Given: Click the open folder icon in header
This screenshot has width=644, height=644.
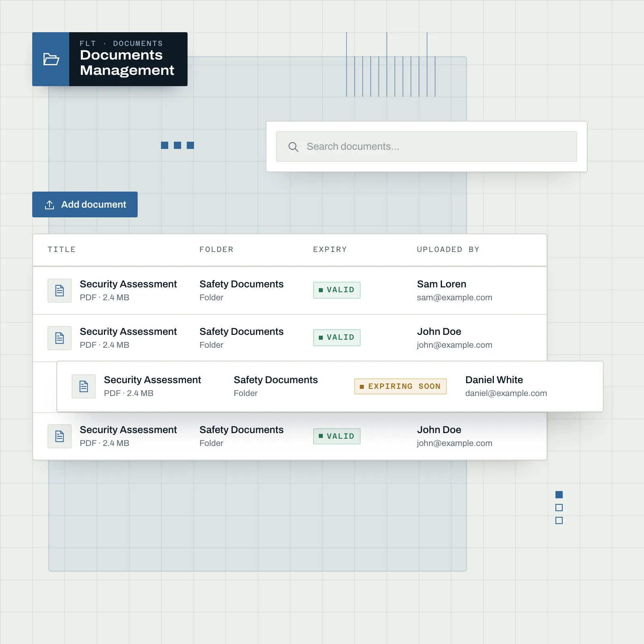Looking at the screenshot, I should coord(51,59).
